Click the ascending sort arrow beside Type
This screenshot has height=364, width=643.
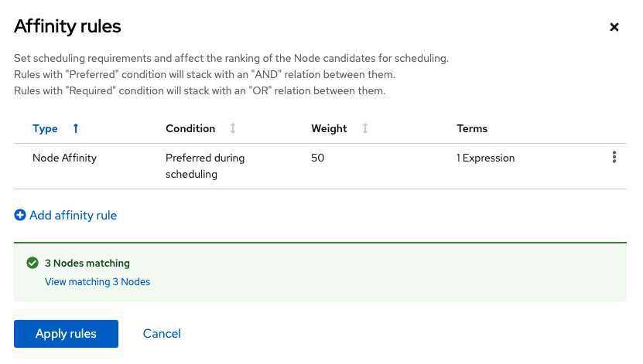(x=75, y=128)
